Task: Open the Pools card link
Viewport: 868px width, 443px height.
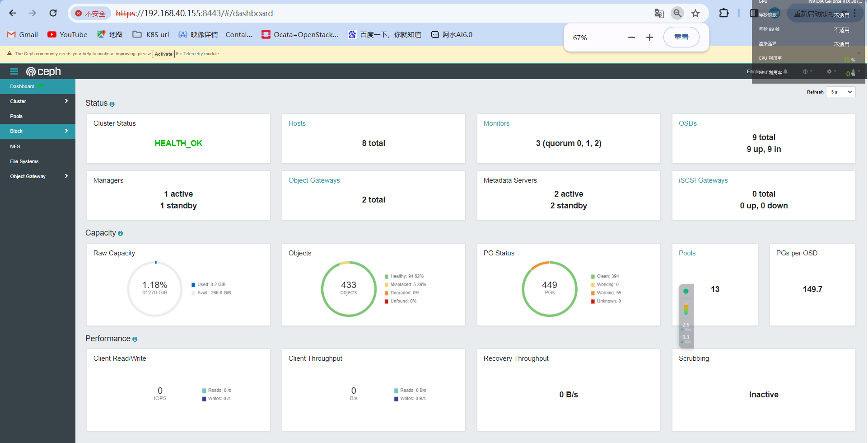Action: 687,253
